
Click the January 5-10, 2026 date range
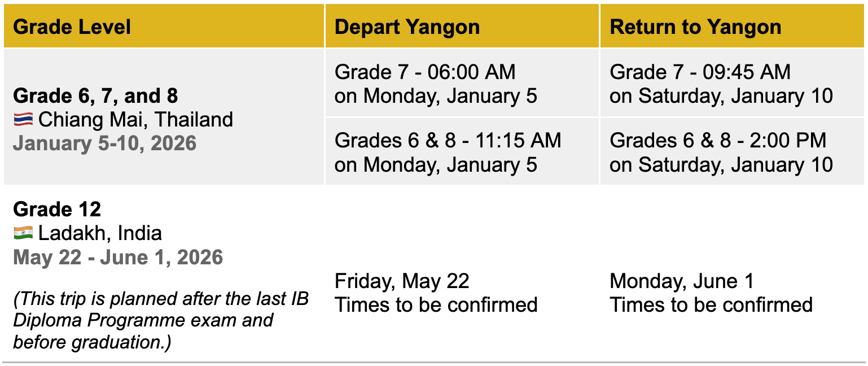(x=104, y=143)
